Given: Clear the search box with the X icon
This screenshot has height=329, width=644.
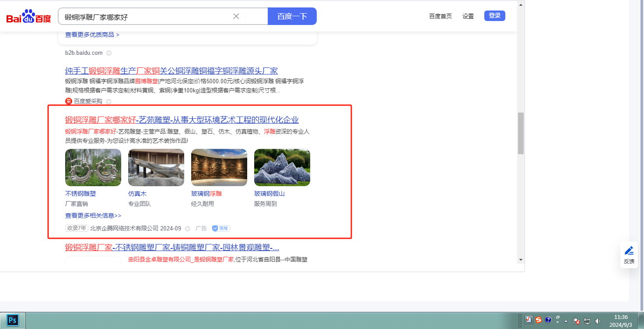Looking at the screenshot, I should (x=236, y=16).
